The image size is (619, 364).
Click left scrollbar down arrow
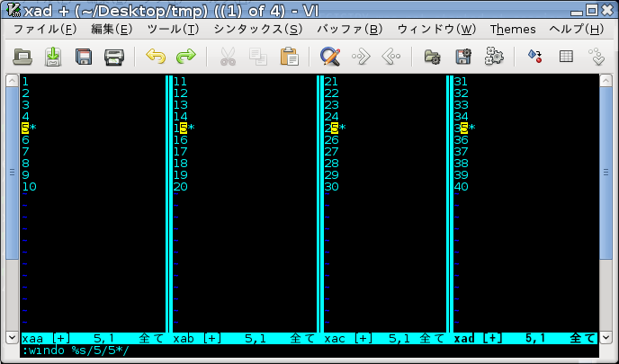coord(12,338)
